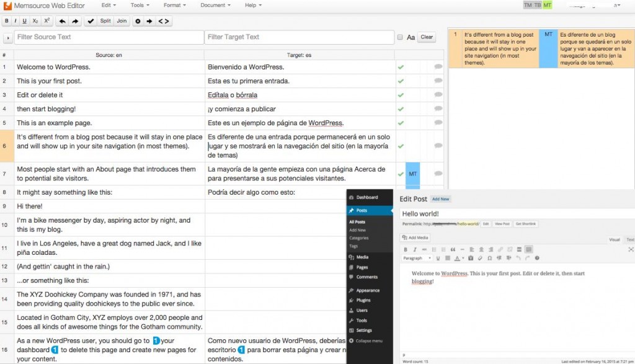635x364 pixels.
Task: Click the angle brackets tag icon
Action: coord(163,21)
